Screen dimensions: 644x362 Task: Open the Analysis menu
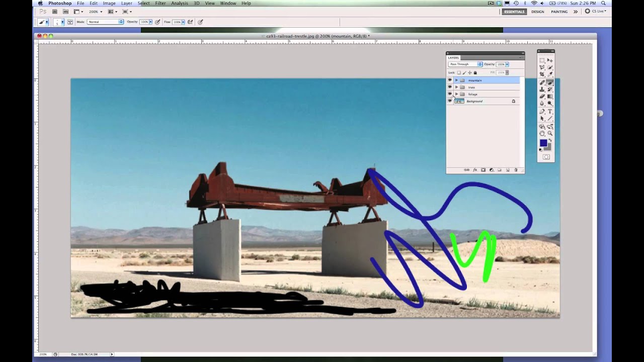click(180, 3)
